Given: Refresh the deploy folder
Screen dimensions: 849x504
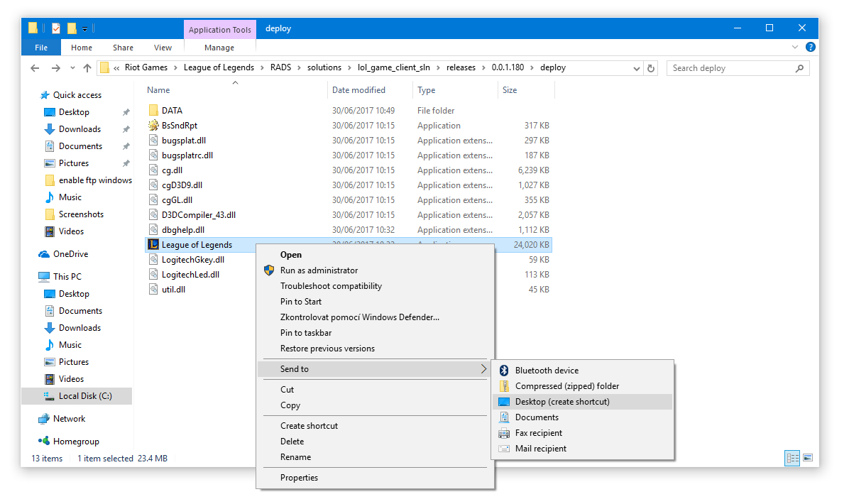Looking at the screenshot, I should 651,68.
